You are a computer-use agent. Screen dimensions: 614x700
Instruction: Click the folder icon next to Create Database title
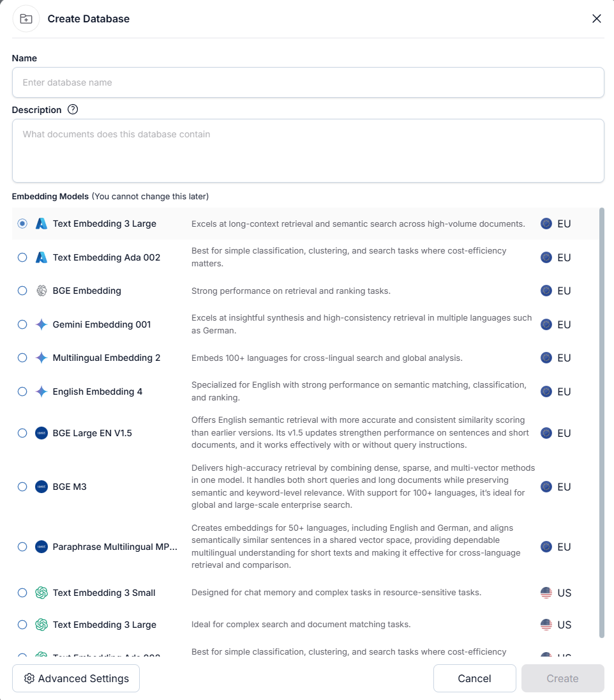tap(26, 19)
